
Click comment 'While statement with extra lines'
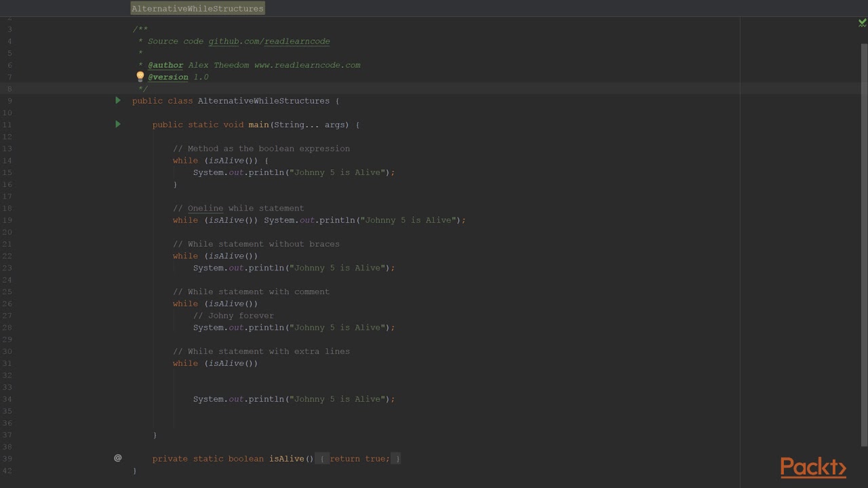261,352
